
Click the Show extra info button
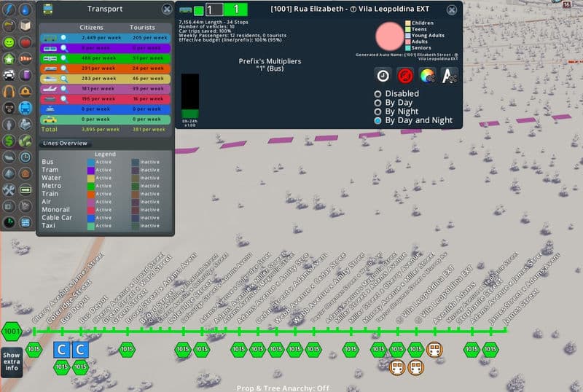(x=11, y=363)
